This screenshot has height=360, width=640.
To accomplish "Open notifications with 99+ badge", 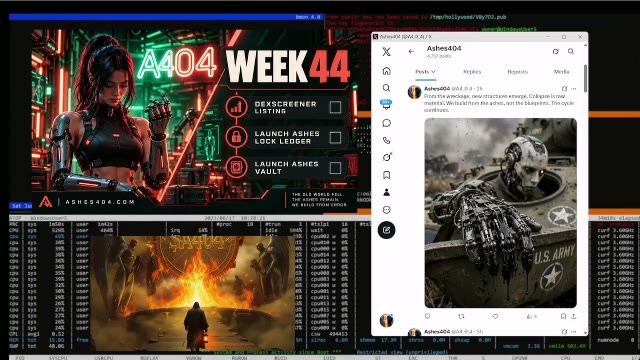I will tap(386, 105).
